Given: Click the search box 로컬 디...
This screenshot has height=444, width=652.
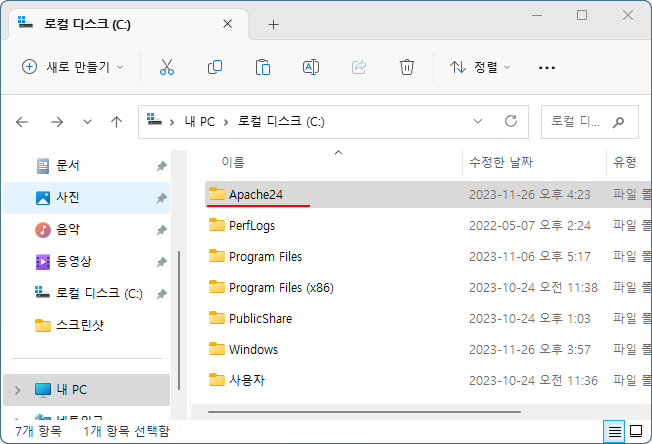Looking at the screenshot, I should [x=590, y=122].
